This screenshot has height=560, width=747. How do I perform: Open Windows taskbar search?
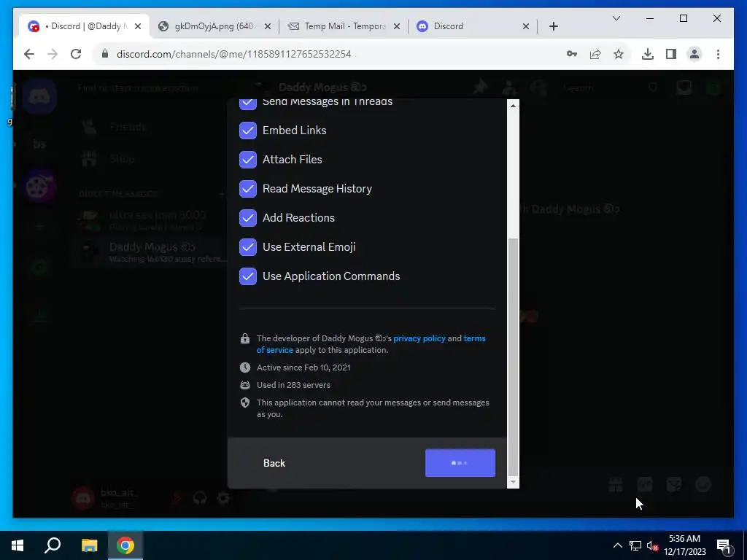pos(53,545)
